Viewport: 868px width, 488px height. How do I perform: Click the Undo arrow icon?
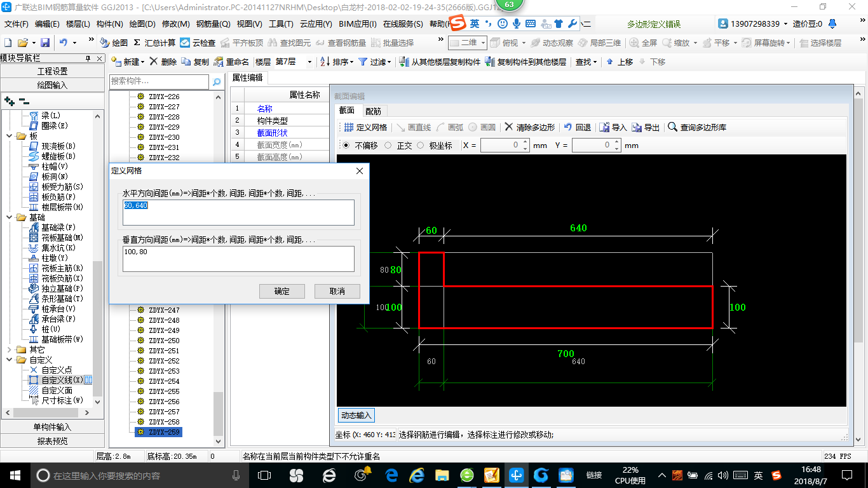coord(64,43)
